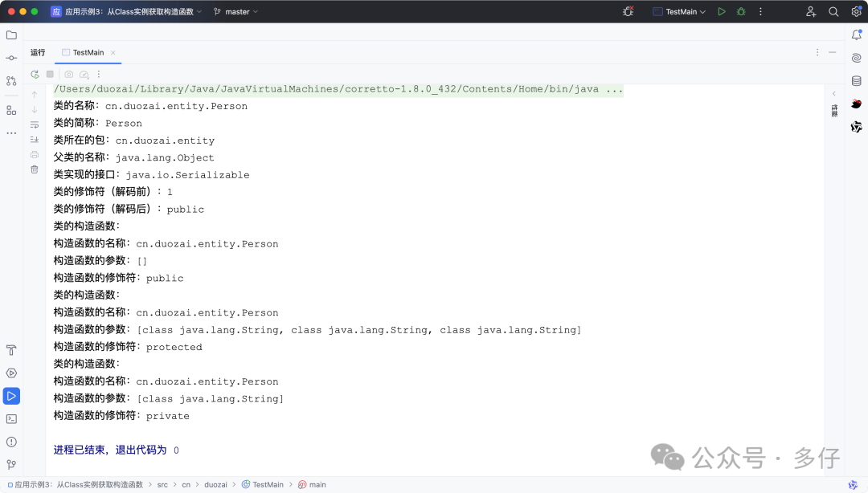Open the Build hammer tool window
This screenshot has width=868, height=493.
tap(11, 350)
